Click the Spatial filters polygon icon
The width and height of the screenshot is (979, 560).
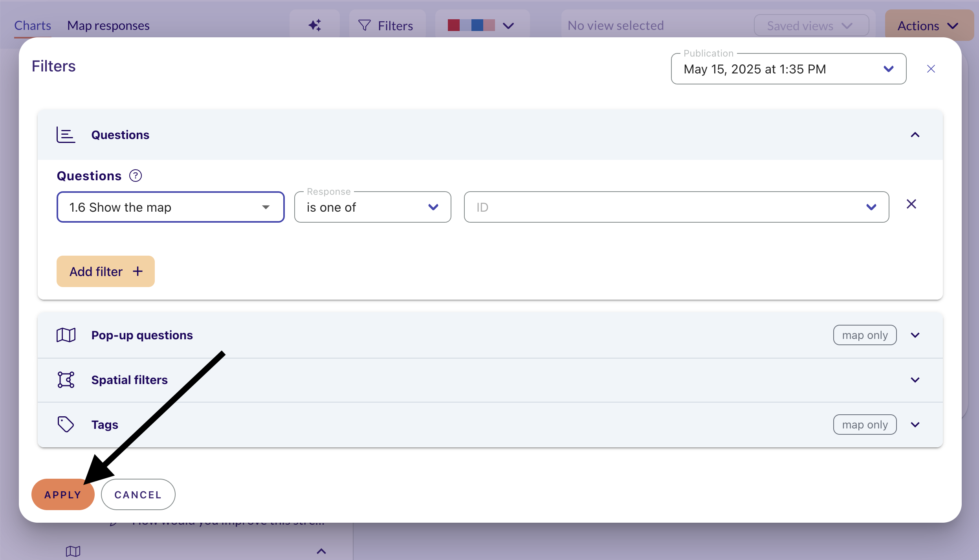tap(66, 380)
